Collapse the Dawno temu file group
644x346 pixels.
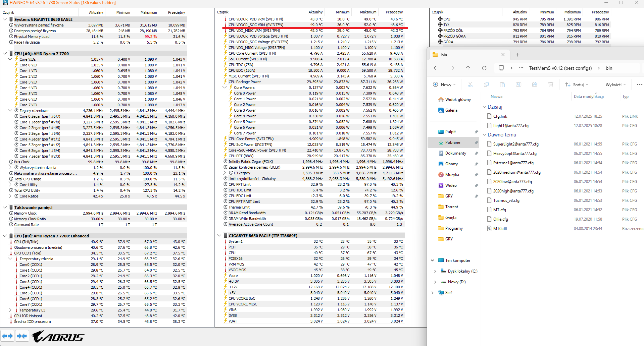pyautogui.click(x=484, y=135)
